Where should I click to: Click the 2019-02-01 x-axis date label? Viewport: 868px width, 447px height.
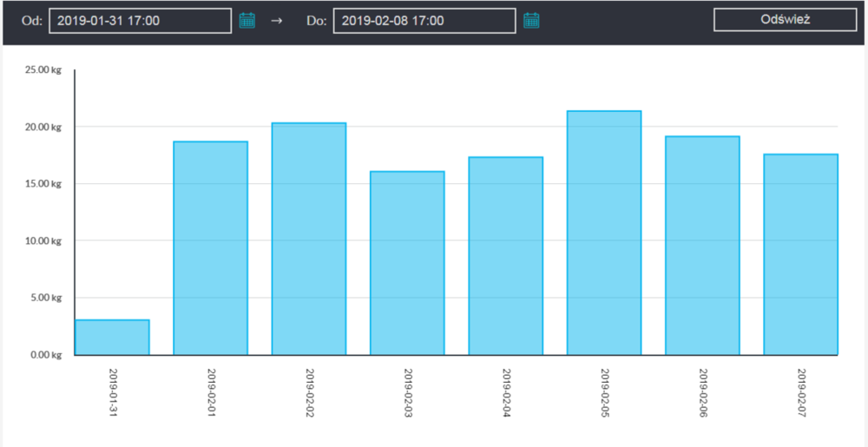[x=211, y=393]
